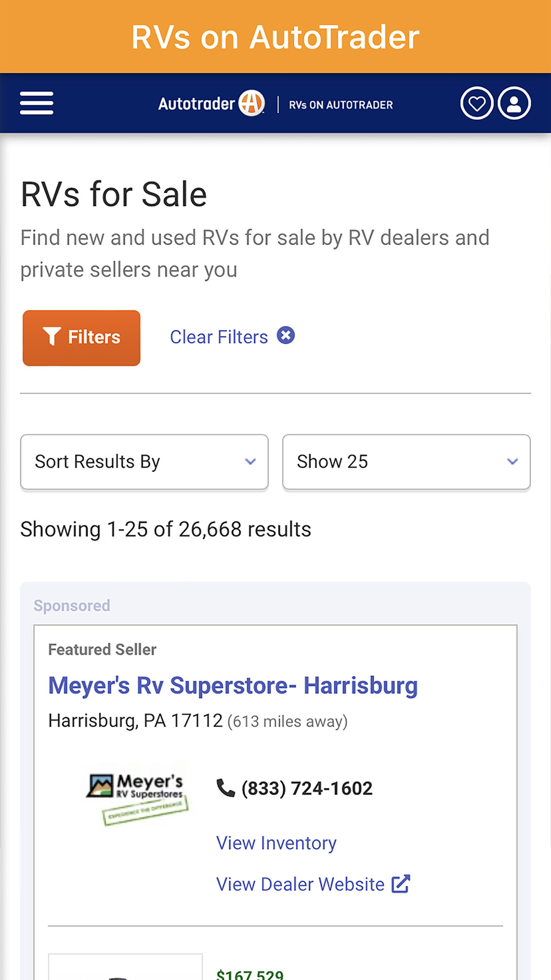This screenshot has height=980, width=551.
Task: Click the phone icon beside dealer number
Action: [225, 788]
